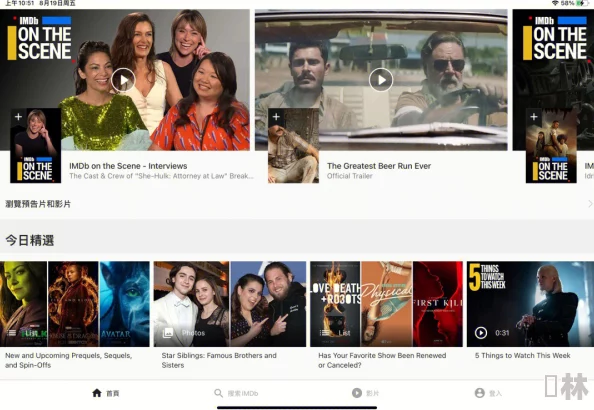Open IMDb on the Scene - Interviews title

pyautogui.click(x=128, y=166)
